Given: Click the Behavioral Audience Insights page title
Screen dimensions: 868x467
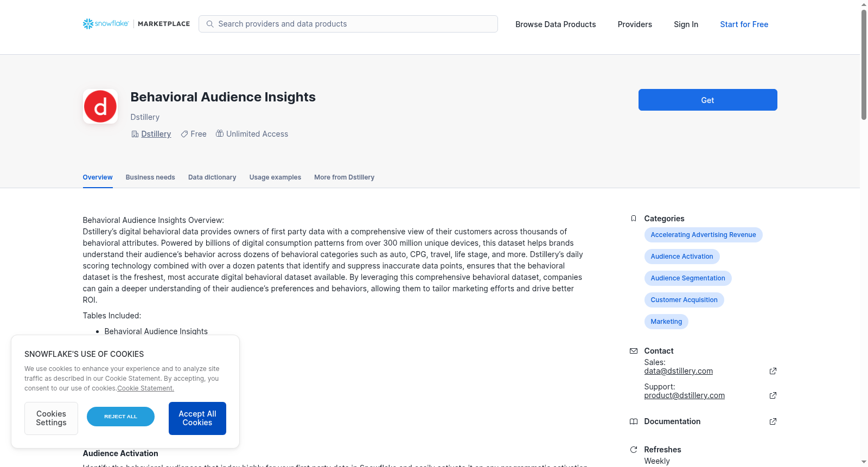Looking at the screenshot, I should 223,97.
